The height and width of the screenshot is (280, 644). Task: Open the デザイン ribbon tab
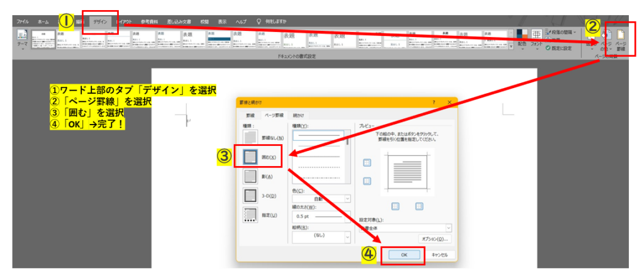point(101,21)
